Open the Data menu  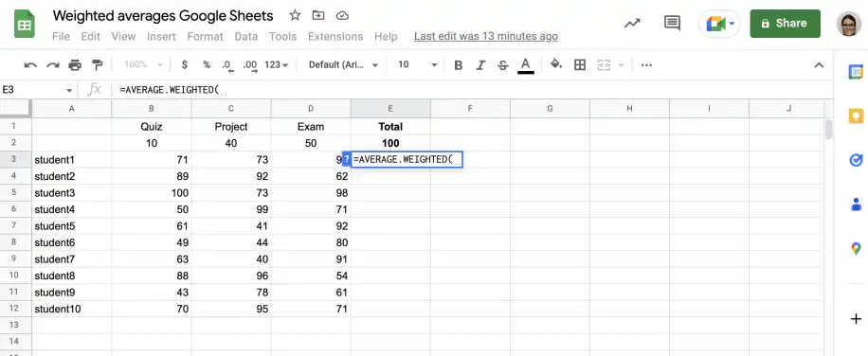tap(245, 37)
